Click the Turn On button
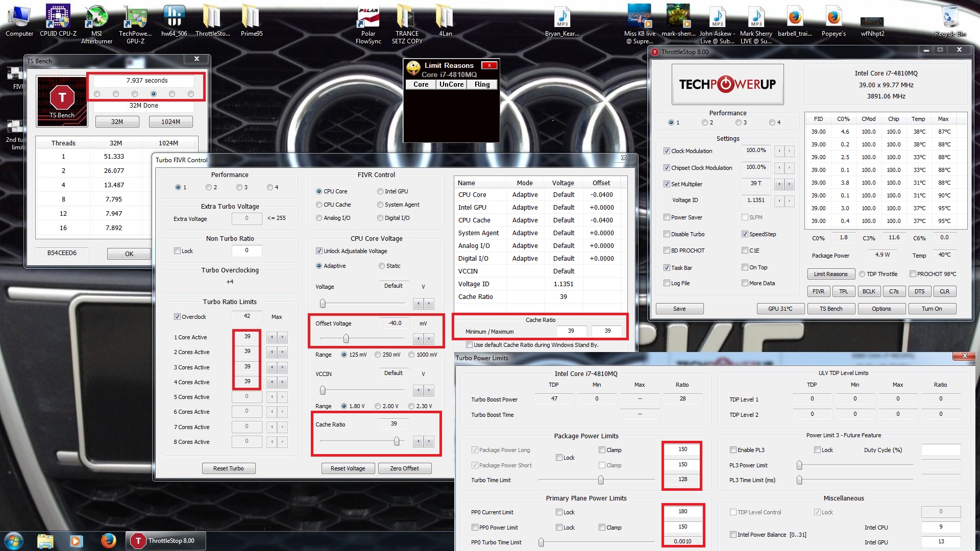Screen dimensions: 980x551 tap(932, 309)
